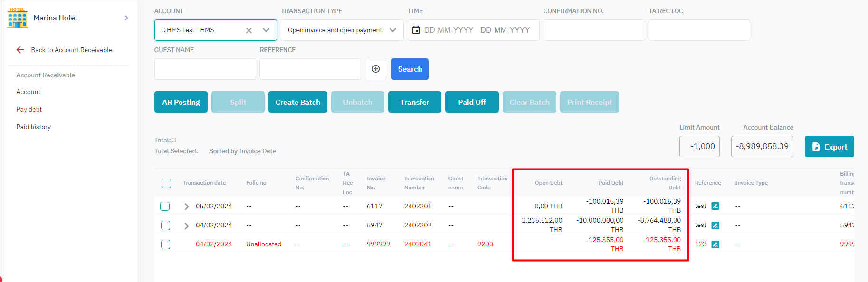Clear the CiHMS Test - HMS account selection
The width and height of the screenshot is (868, 282).
coord(248,30)
